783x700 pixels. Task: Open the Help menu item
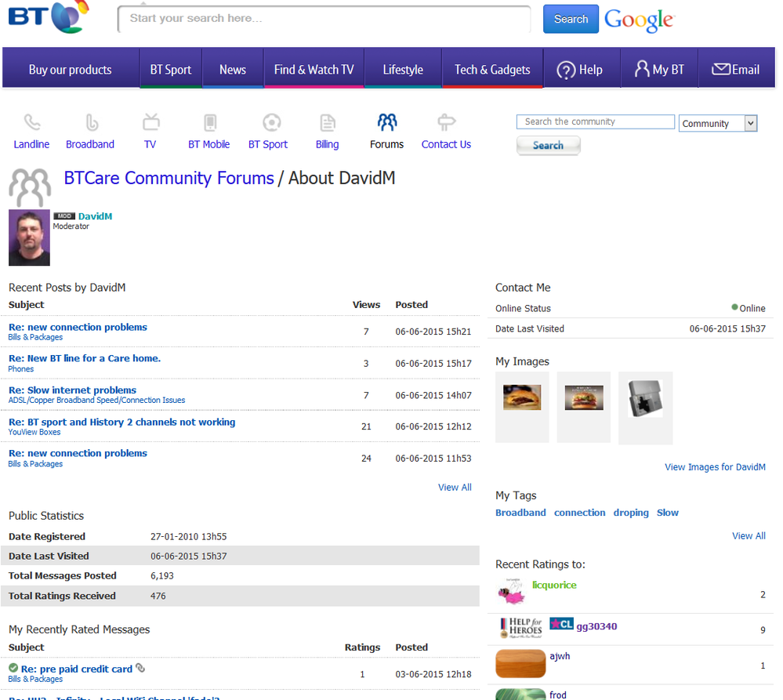coord(582,70)
